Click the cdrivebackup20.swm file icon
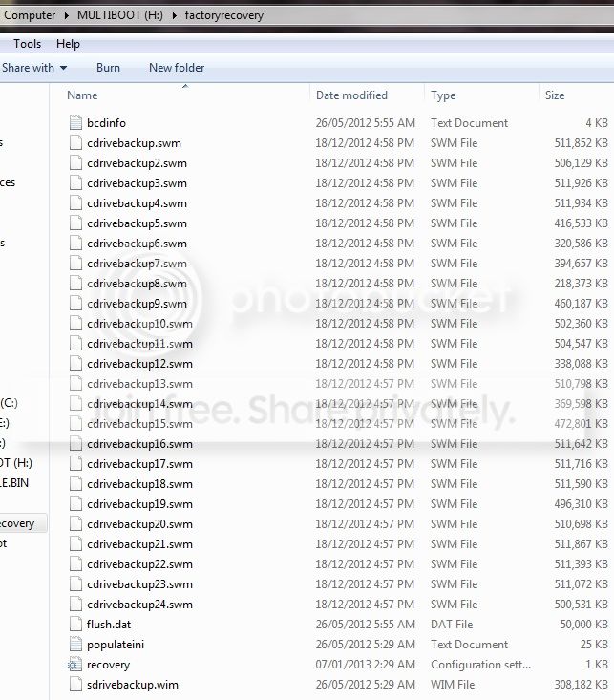The height and width of the screenshot is (700, 614). pos(75,524)
